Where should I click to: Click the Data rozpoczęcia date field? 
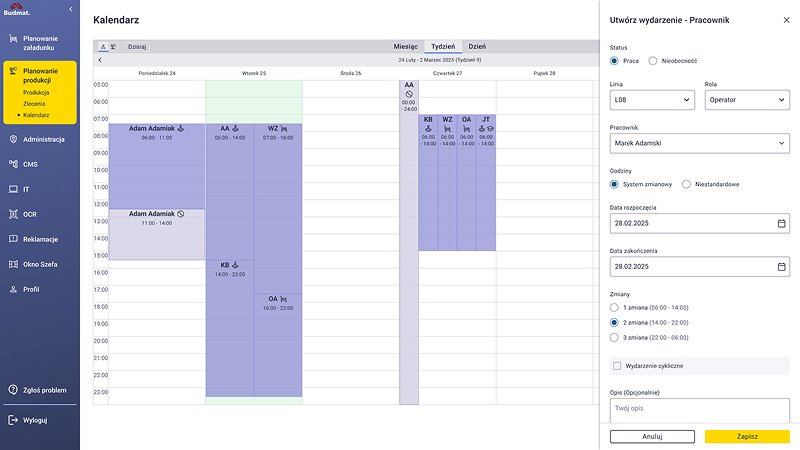pyautogui.click(x=699, y=223)
